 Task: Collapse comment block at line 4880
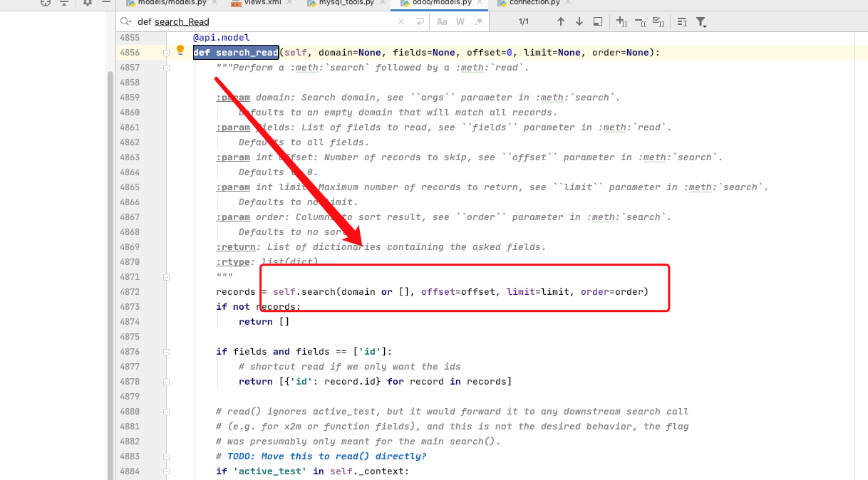166,412
